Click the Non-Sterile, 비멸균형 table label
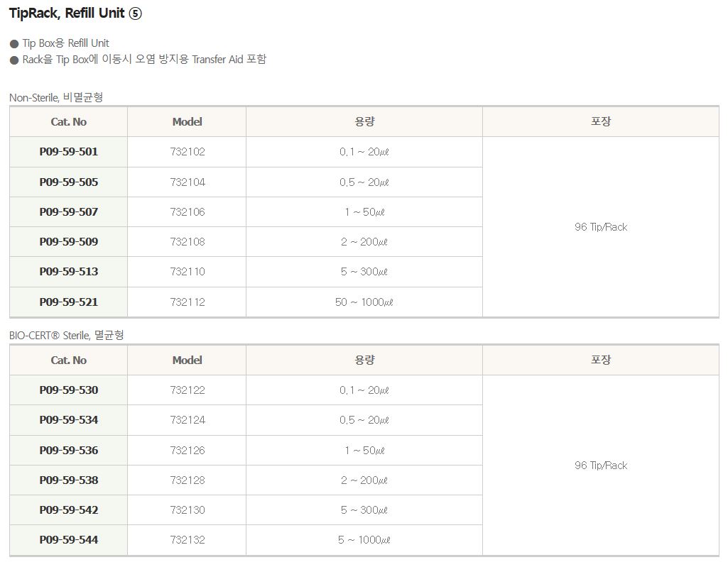Screen dimensions: 728x567 pyautogui.click(x=56, y=97)
